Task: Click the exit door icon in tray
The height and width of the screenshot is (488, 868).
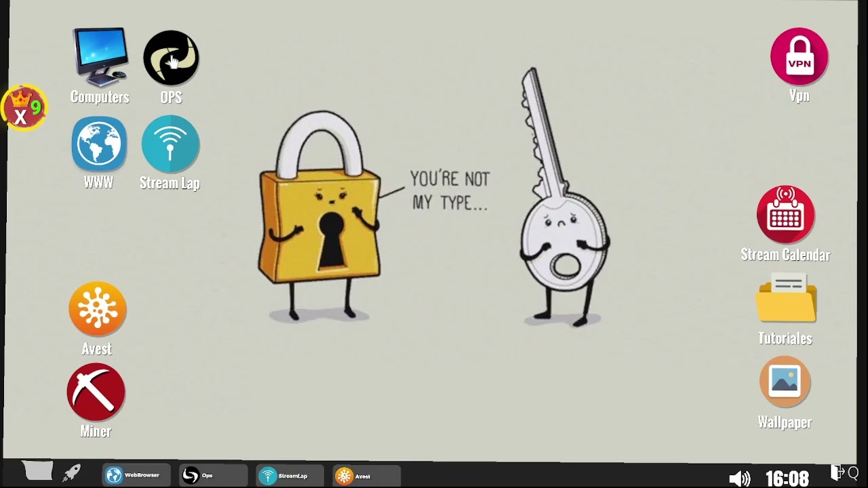Action: [837, 472]
